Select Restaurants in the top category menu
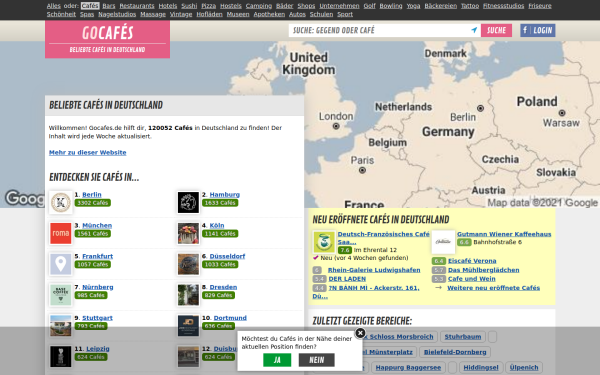The width and height of the screenshot is (600, 375). (x=137, y=6)
